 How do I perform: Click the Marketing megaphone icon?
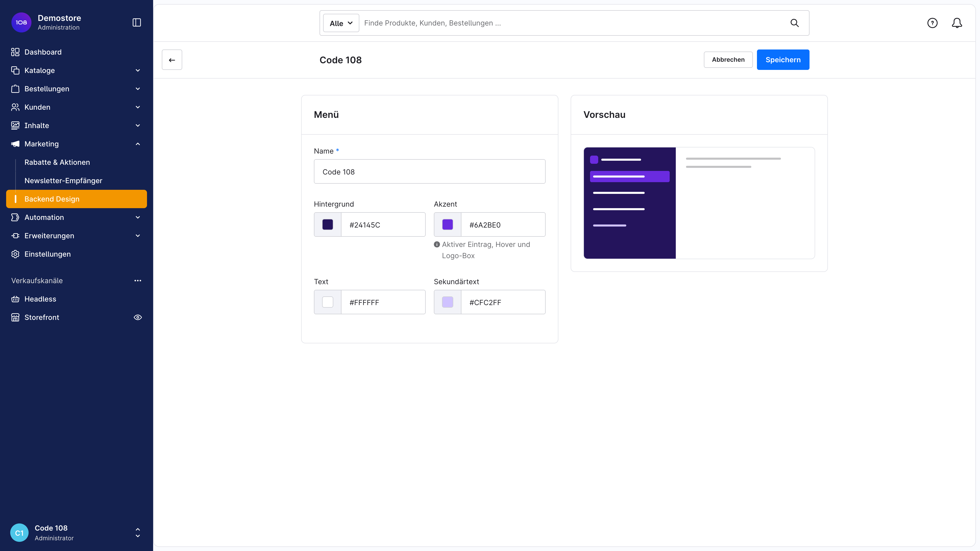pos(15,144)
